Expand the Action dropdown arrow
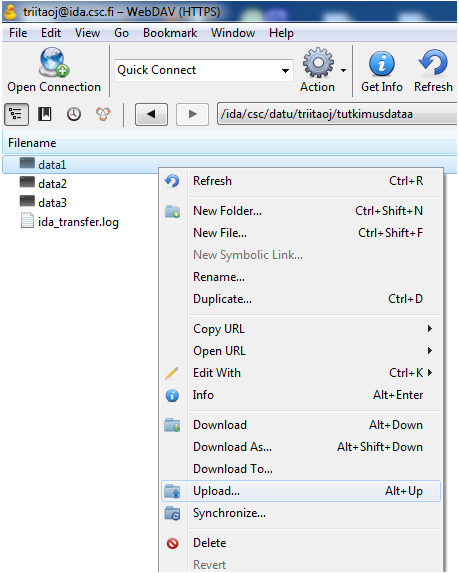The image size is (459, 573). (343, 70)
